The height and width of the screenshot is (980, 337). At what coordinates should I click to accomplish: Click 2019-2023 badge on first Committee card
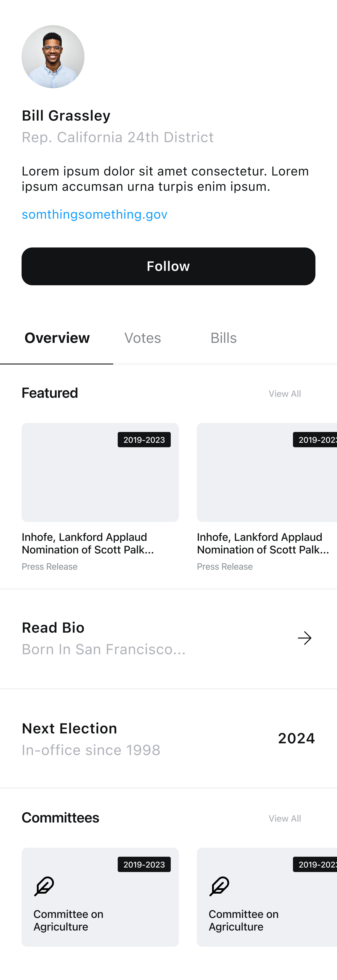point(144,864)
